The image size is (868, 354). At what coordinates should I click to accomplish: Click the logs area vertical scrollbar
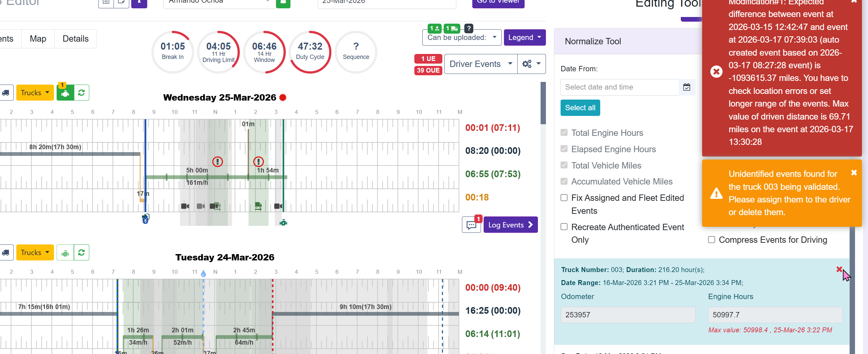[x=543, y=103]
